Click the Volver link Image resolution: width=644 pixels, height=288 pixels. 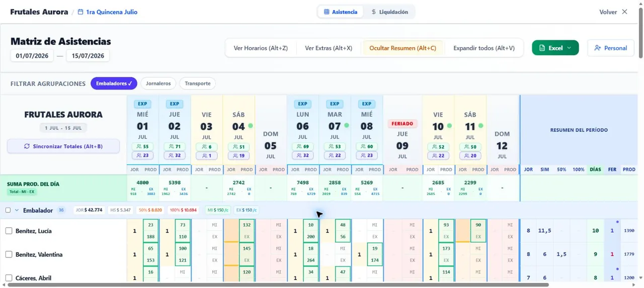(x=608, y=12)
